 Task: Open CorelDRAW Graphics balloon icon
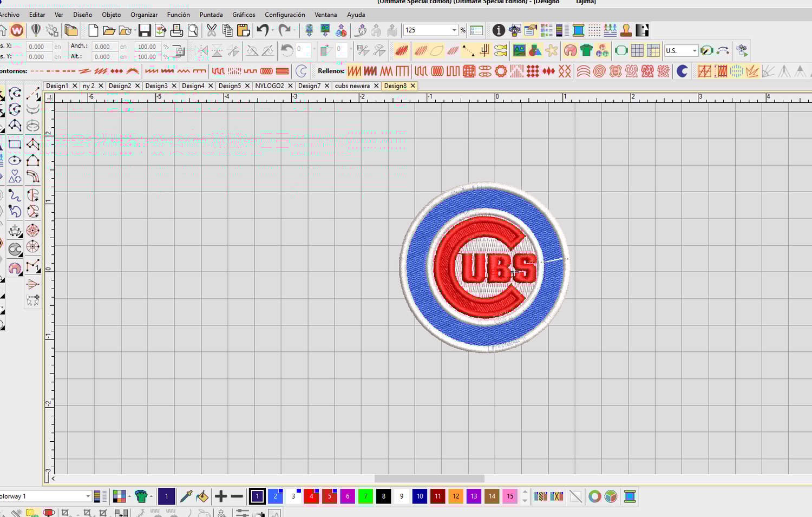pyautogui.click(x=36, y=30)
